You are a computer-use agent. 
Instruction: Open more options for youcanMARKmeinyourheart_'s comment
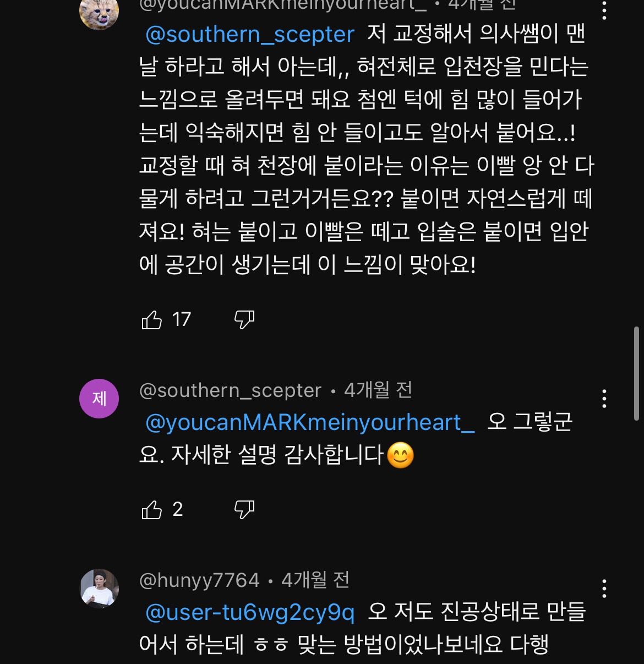coord(604,10)
